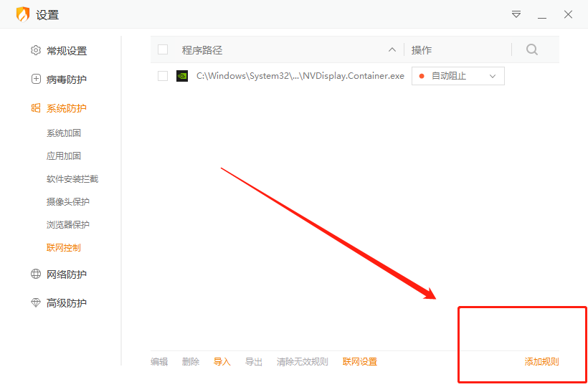Click the 病毒防护 plus-box icon
This screenshot has height=387, width=588.
tap(36, 79)
